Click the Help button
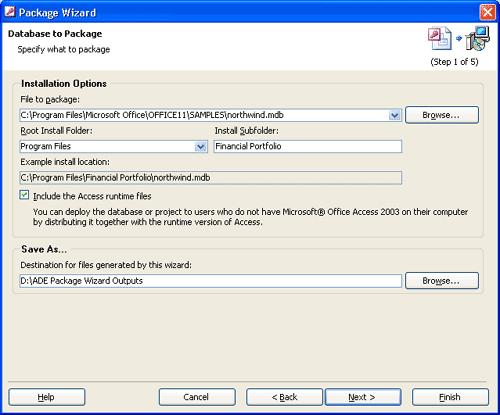Image resolution: width=500 pixels, height=415 pixels. [x=47, y=397]
